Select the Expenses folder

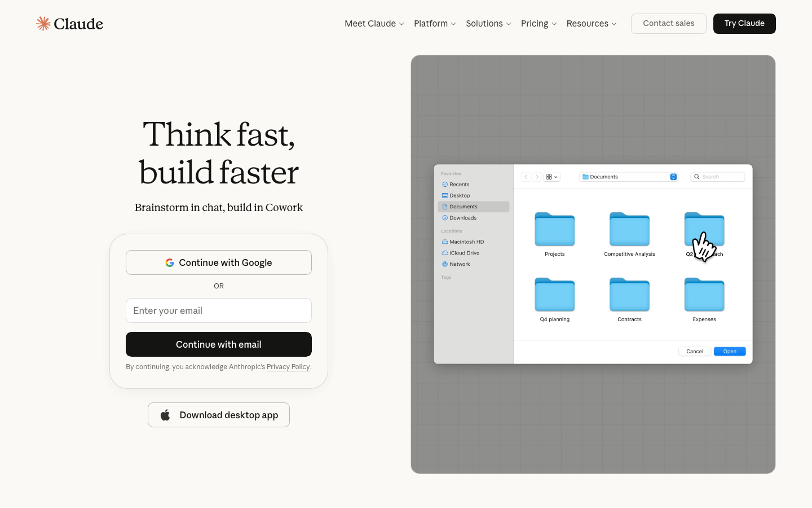click(704, 300)
